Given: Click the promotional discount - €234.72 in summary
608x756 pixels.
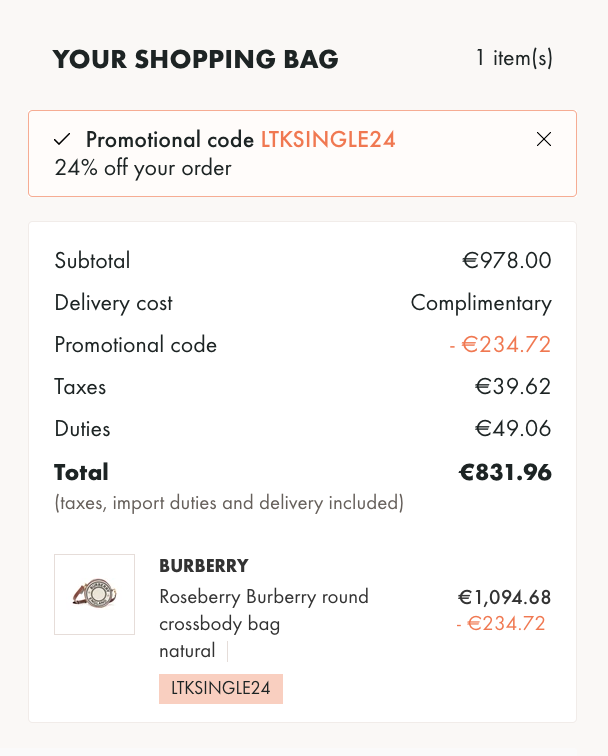Looking at the screenshot, I should [x=500, y=344].
